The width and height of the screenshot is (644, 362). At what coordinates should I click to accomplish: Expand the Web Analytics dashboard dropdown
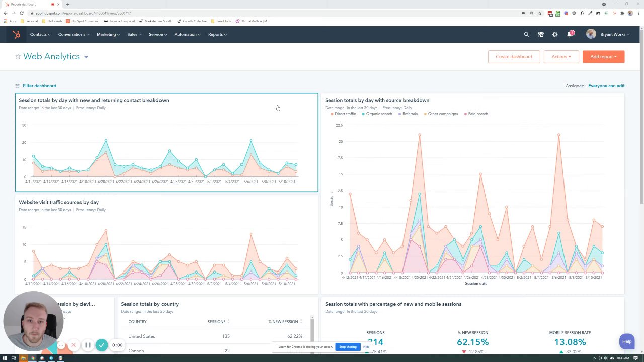[86, 57]
